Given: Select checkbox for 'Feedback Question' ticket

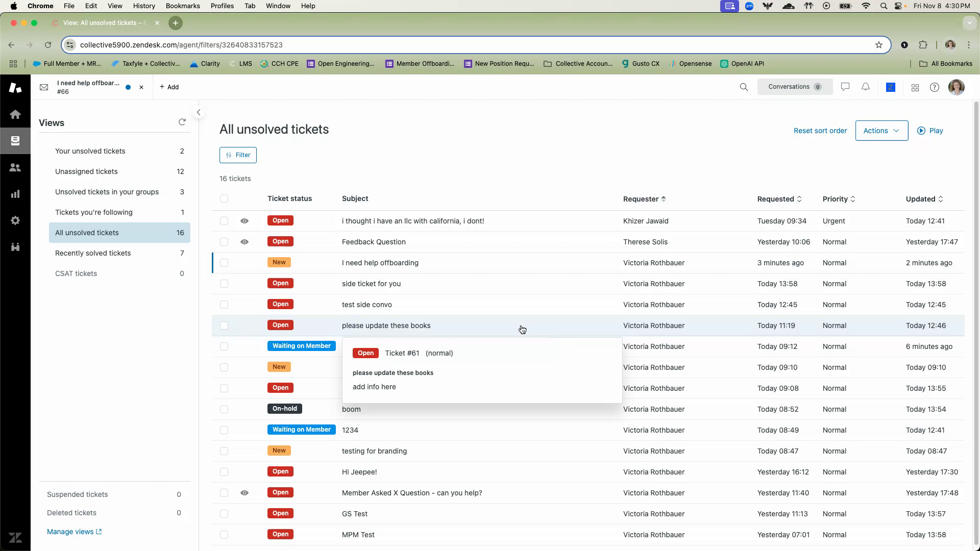Looking at the screenshot, I should coord(224,242).
